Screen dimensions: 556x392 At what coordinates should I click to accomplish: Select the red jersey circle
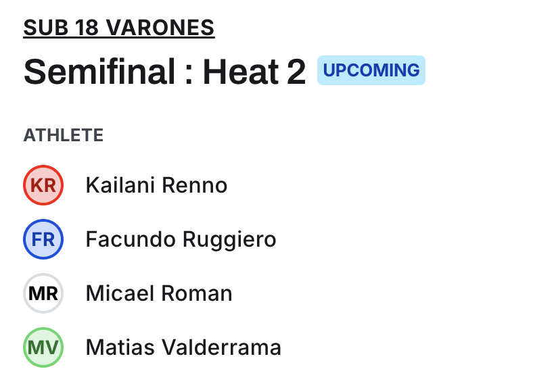pyautogui.click(x=43, y=185)
